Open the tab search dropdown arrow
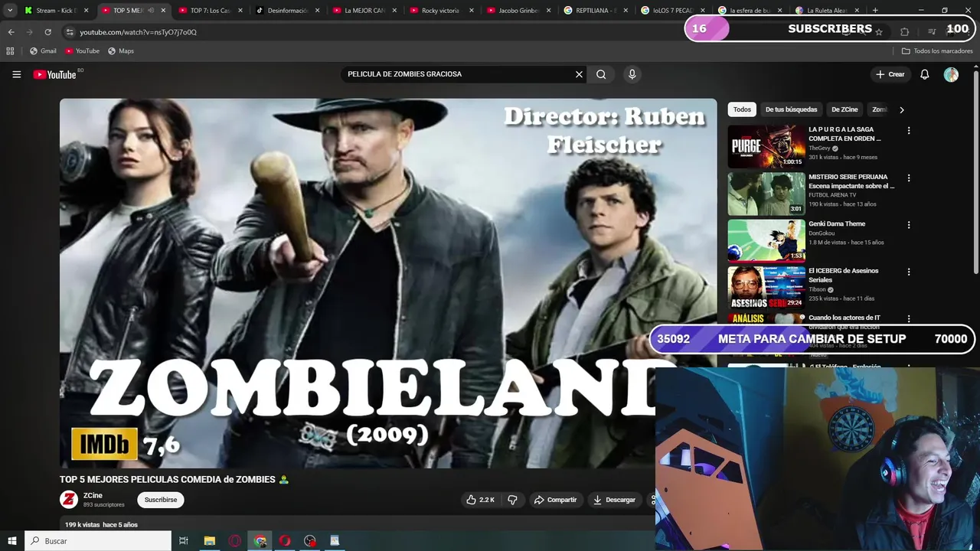980x551 pixels. tap(10, 11)
